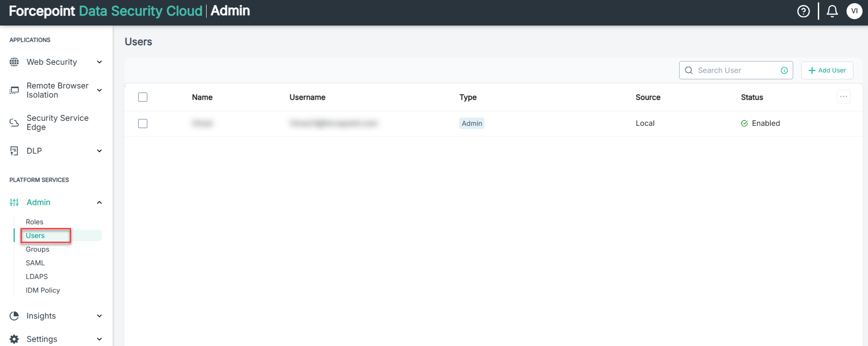
Task: Click the blurred name cell in user row
Action: (x=203, y=123)
